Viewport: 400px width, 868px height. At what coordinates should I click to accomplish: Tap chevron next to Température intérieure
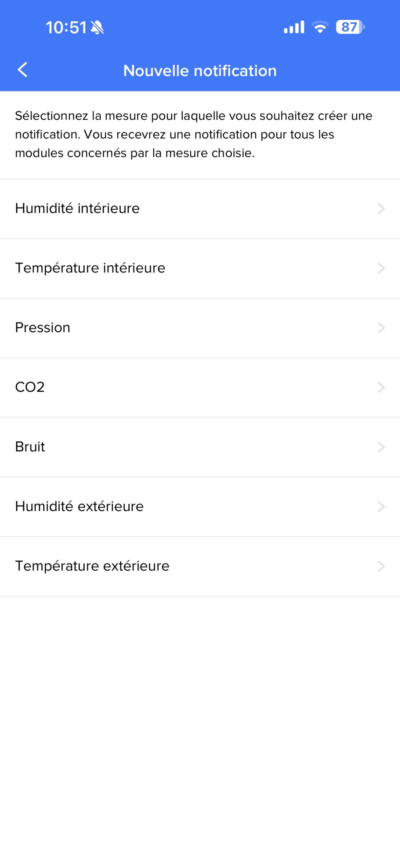point(381,268)
